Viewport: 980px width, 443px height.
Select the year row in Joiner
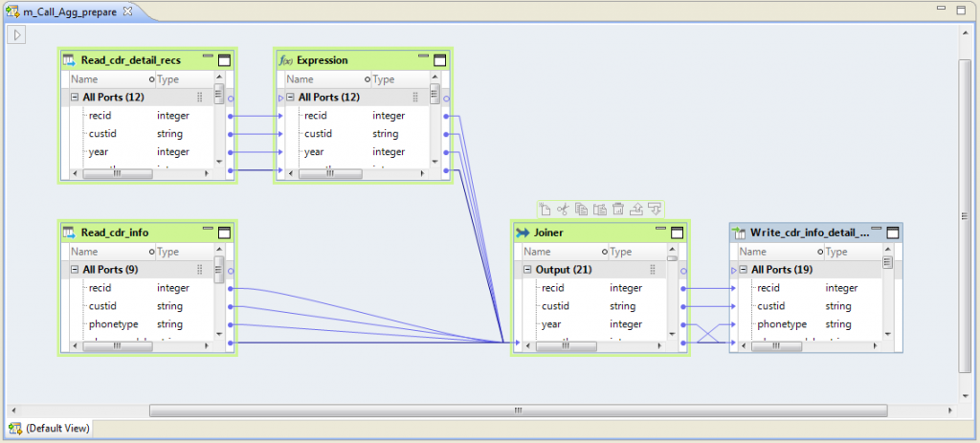click(x=593, y=324)
